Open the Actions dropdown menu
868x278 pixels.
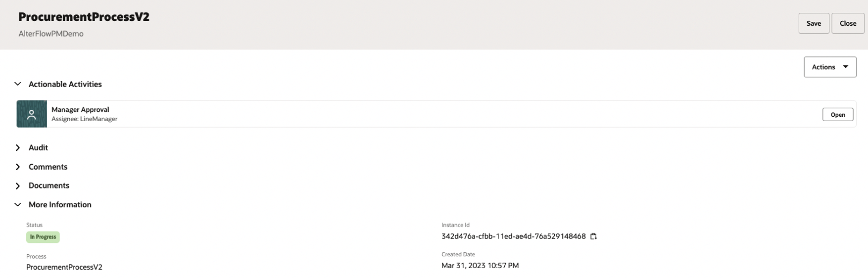[830, 67]
